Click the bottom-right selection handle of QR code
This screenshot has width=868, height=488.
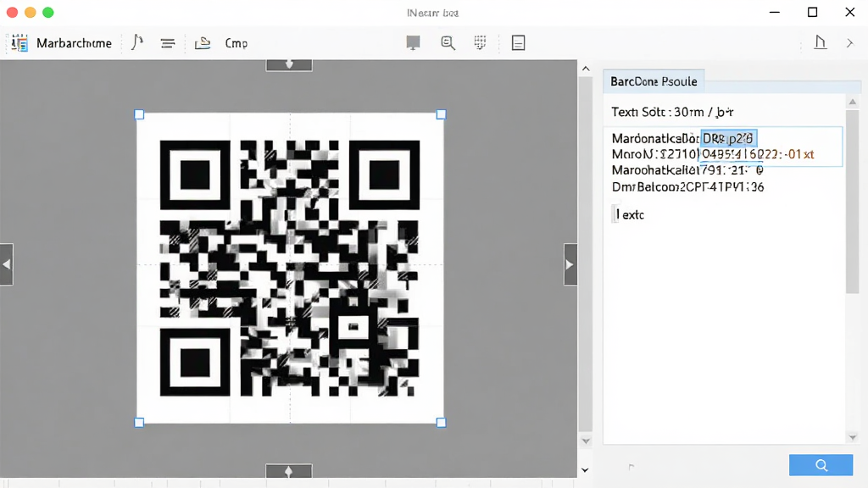pos(441,423)
